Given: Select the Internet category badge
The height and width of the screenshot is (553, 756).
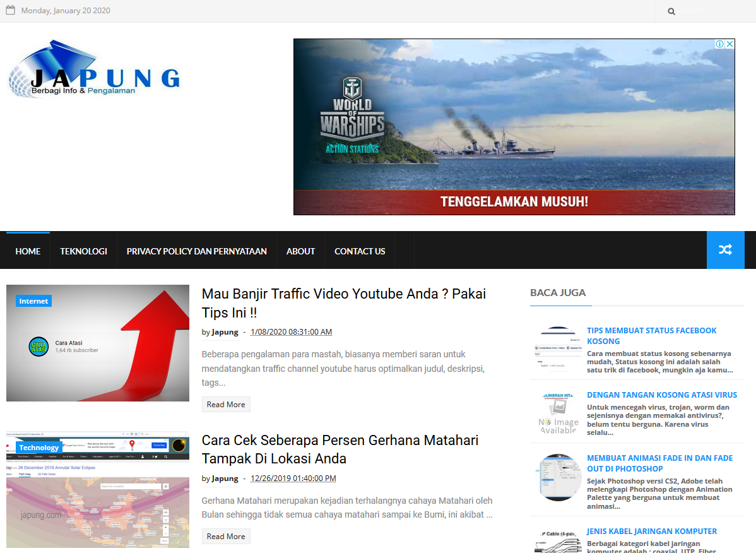Looking at the screenshot, I should pos(33,300).
